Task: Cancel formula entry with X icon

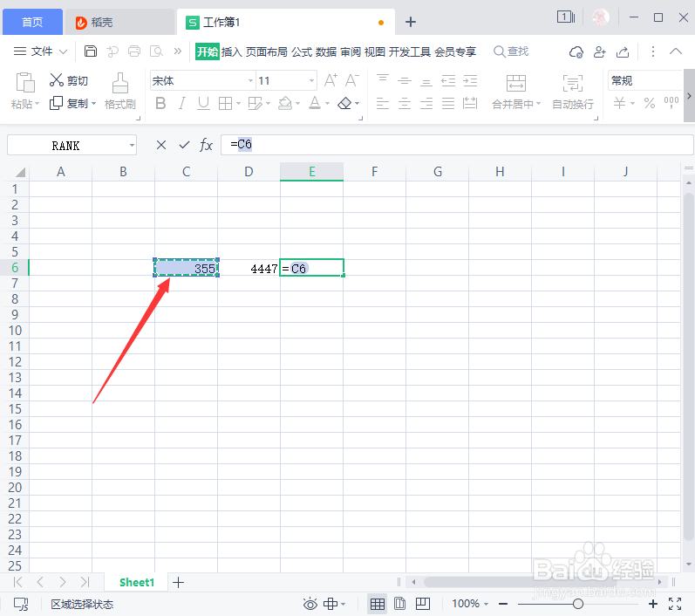Action: point(161,145)
